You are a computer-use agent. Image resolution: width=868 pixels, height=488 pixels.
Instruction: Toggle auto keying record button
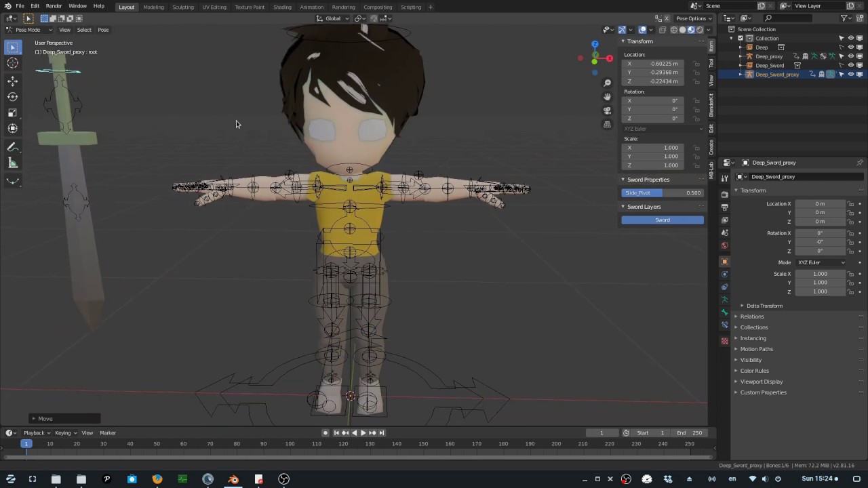click(x=325, y=432)
